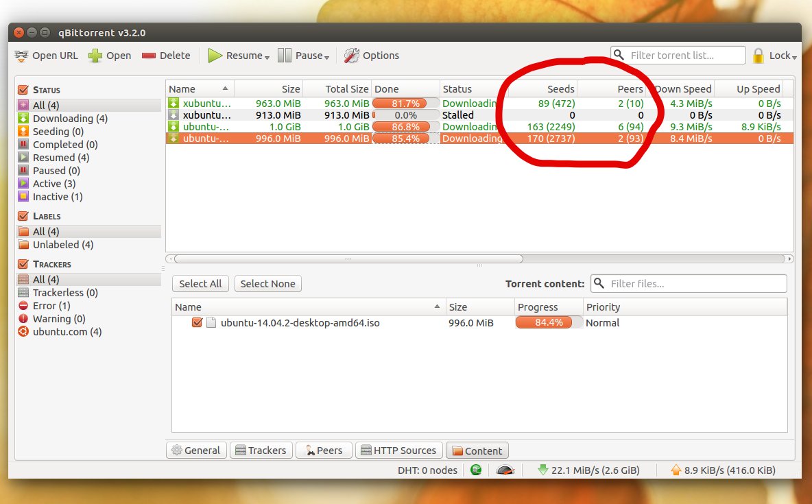Expand the Pause dropdown arrow
The width and height of the screenshot is (812, 504).
coord(326,57)
